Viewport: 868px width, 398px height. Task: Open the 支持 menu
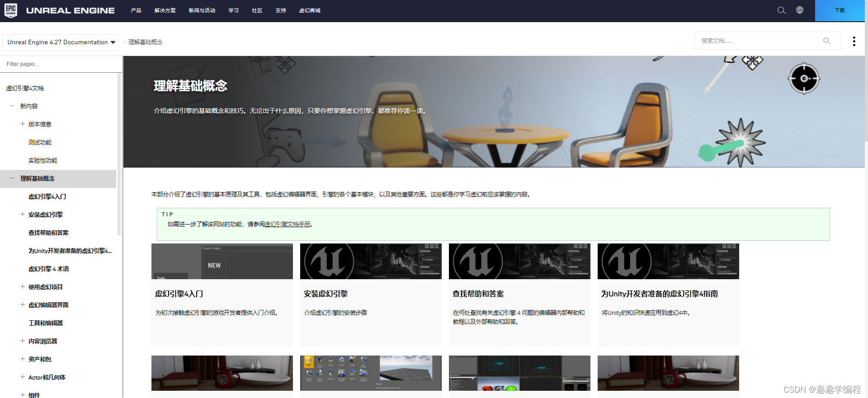(x=281, y=10)
